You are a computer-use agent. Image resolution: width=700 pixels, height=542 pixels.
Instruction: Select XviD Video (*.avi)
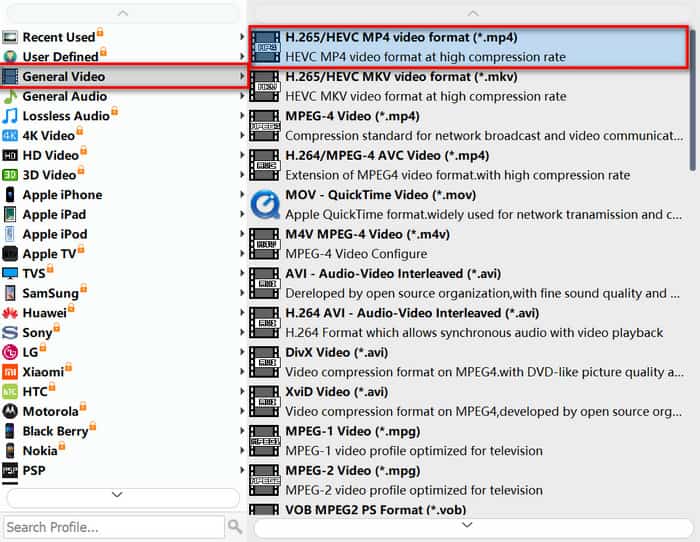pos(469,401)
